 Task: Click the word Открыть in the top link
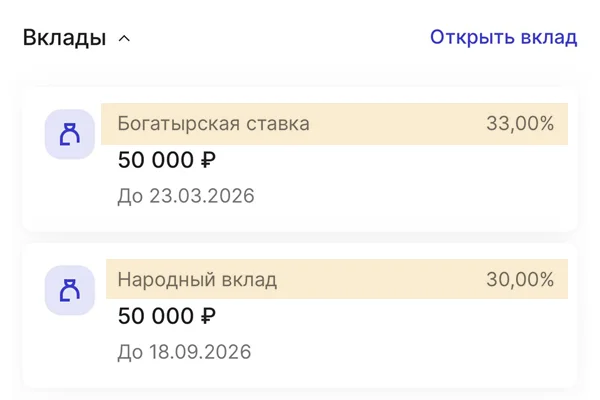coord(468,37)
